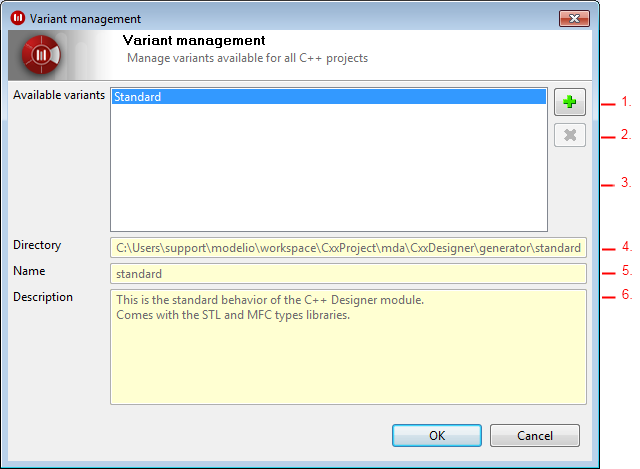Image resolution: width=640 pixels, height=469 pixels.
Task: Click into the Name field showing standard
Action: (348, 273)
